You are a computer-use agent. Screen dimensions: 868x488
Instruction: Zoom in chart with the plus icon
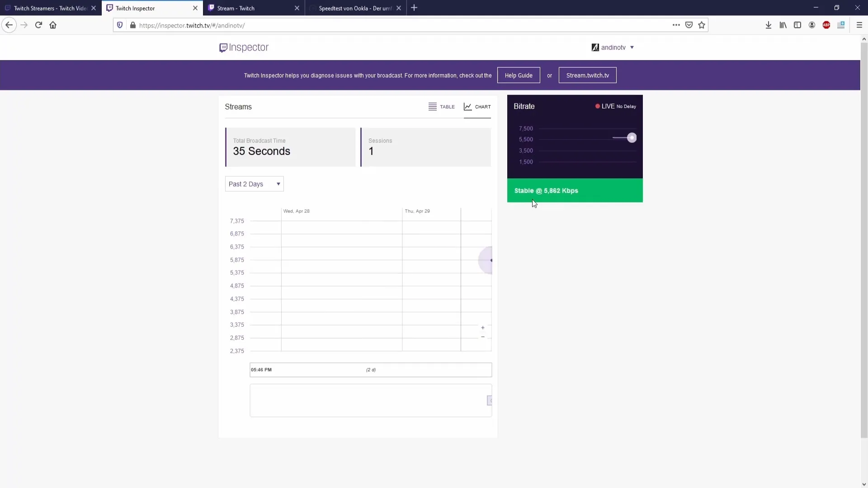tap(483, 328)
